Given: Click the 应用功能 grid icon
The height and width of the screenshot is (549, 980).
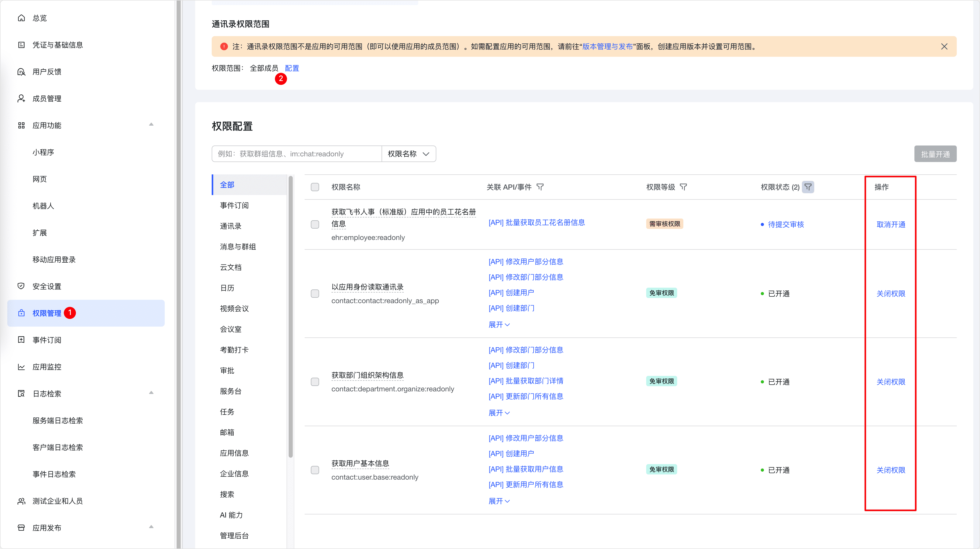Looking at the screenshot, I should pos(21,125).
